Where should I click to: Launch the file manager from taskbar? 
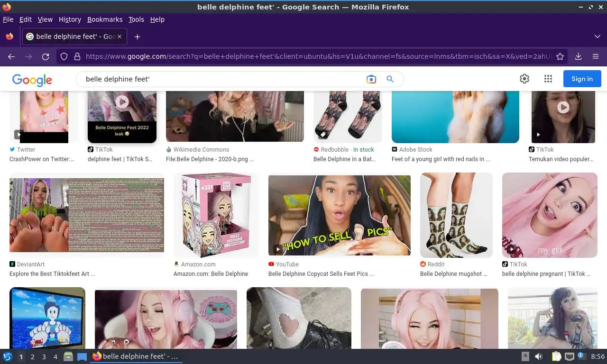pos(68,356)
